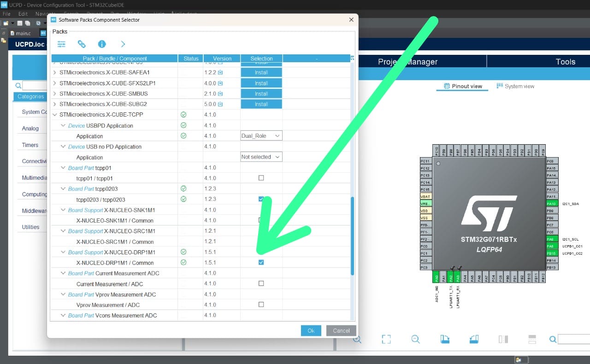Zoom in on the pinout diagram
Screen dimensions: 590x364
[x=357, y=339]
